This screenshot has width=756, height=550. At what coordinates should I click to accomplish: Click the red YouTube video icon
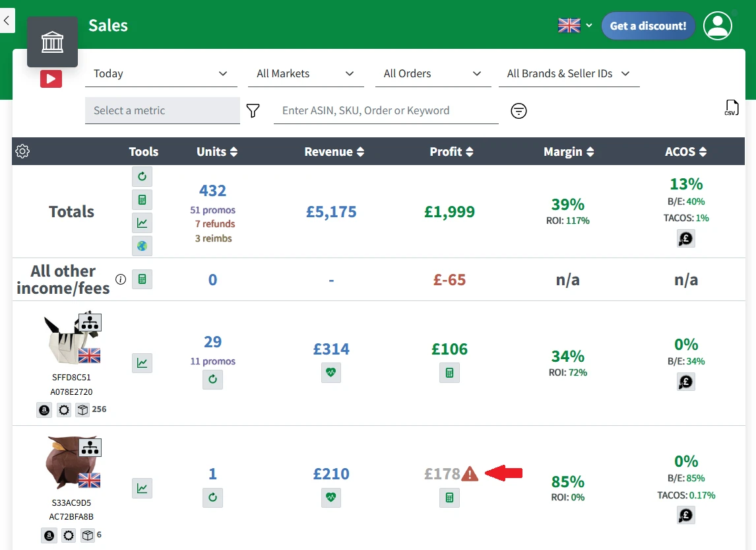pyautogui.click(x=51, y=79)
